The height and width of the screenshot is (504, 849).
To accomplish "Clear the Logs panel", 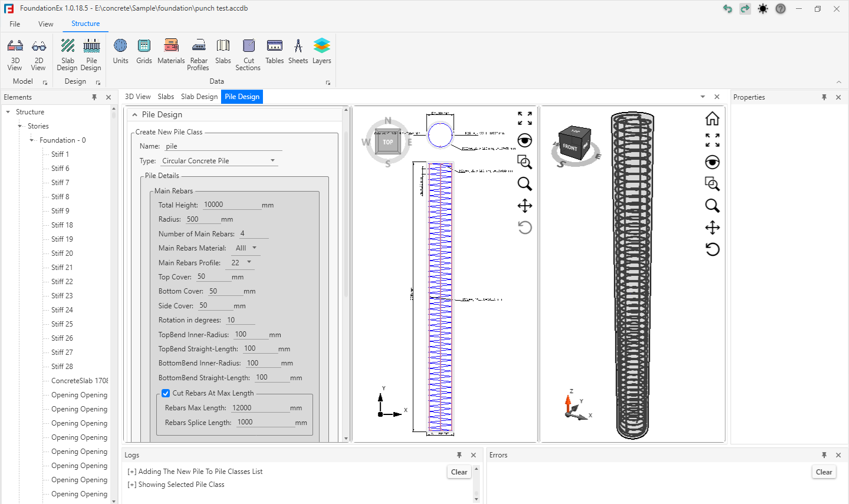I will tap(459, 472).
